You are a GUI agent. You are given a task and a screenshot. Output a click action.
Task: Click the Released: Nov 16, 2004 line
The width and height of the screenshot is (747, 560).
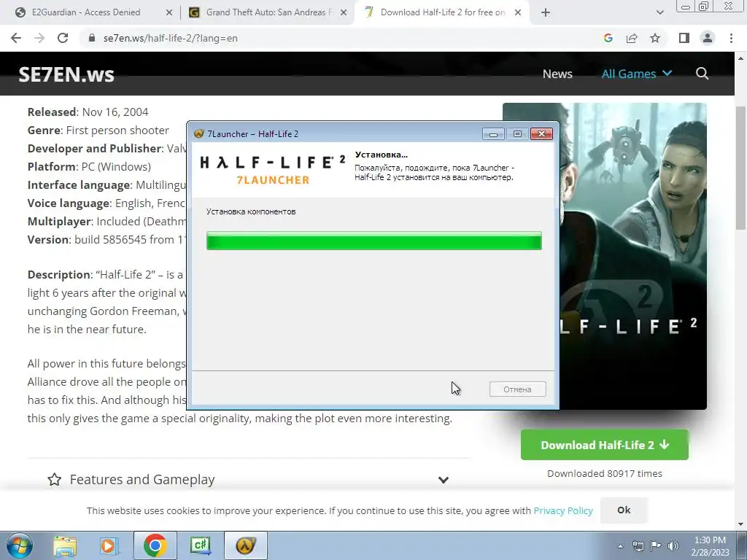[x=88, y=112]
